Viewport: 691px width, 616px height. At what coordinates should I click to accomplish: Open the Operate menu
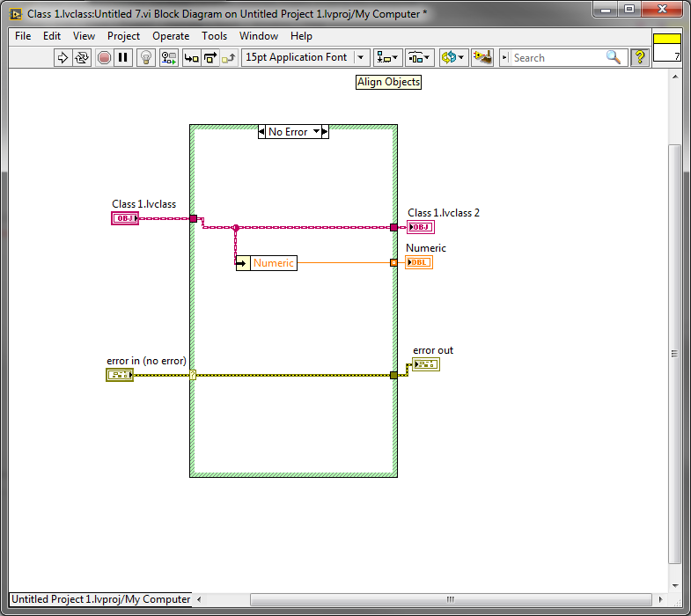pos(171,36)
